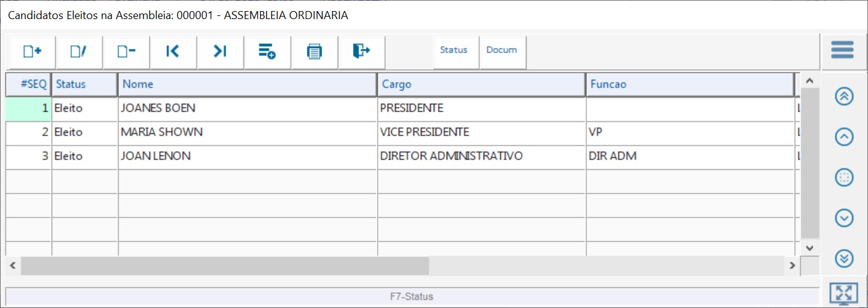This screenshot has width=868, height=308.
Task: Open the hamburger menu
Action: click(x=842, y=50)
